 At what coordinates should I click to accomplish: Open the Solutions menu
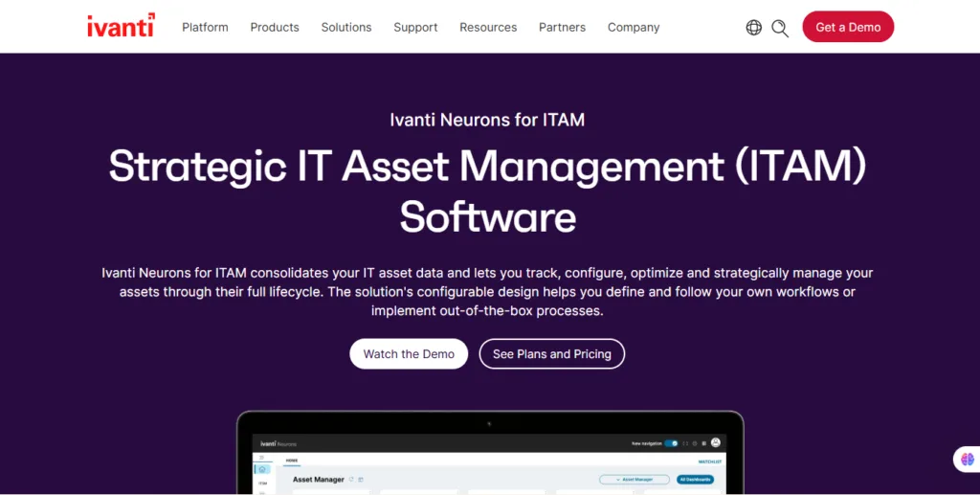(x=346, y=28)
